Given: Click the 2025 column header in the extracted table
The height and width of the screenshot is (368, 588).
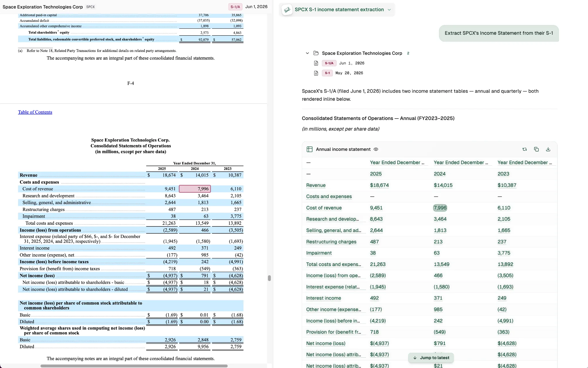Looking at the screenshot, I should tap(376, 174).
